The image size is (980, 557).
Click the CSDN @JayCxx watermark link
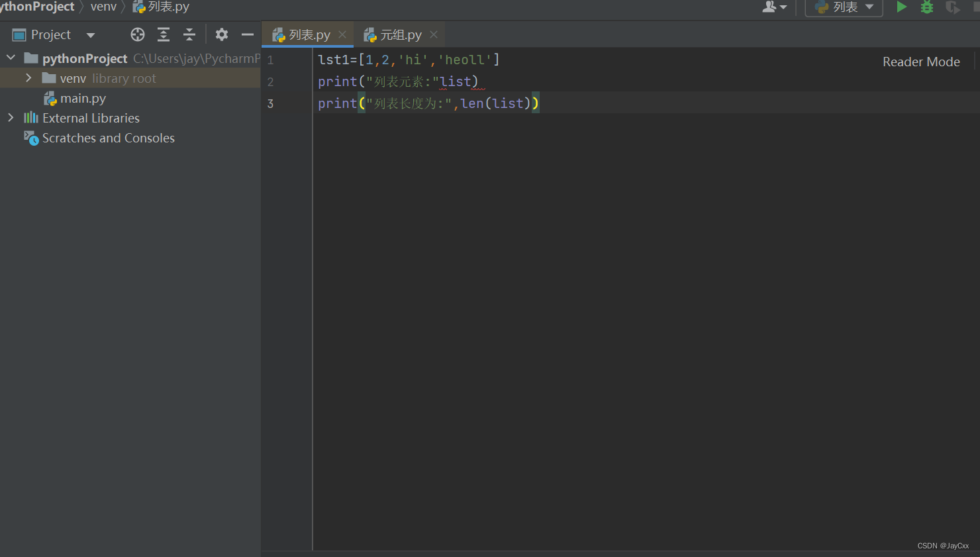point(943,545)
